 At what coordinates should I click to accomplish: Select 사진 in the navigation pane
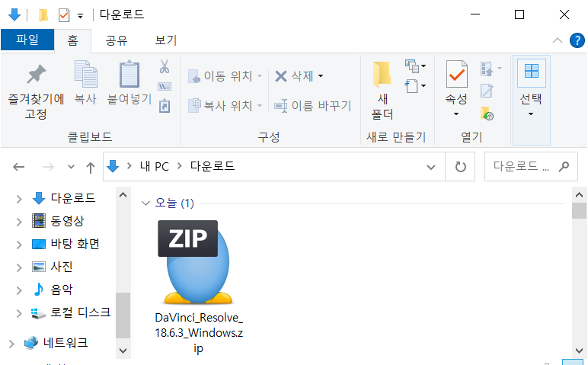62,267
